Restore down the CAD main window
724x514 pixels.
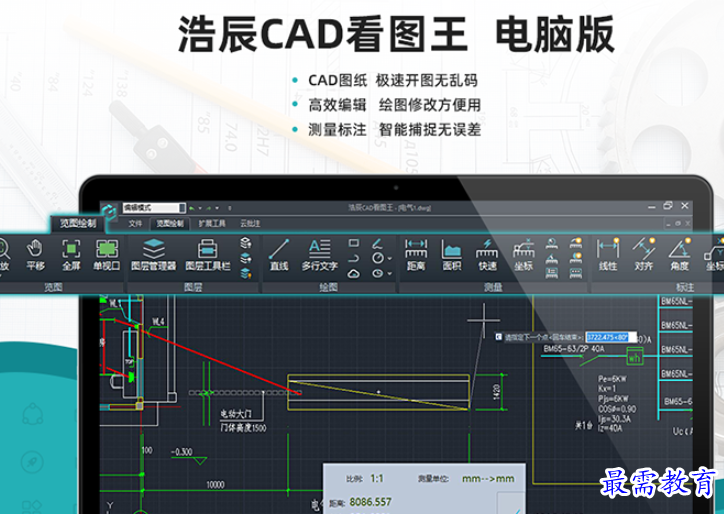pyautogui.click(x=668, y=206)
